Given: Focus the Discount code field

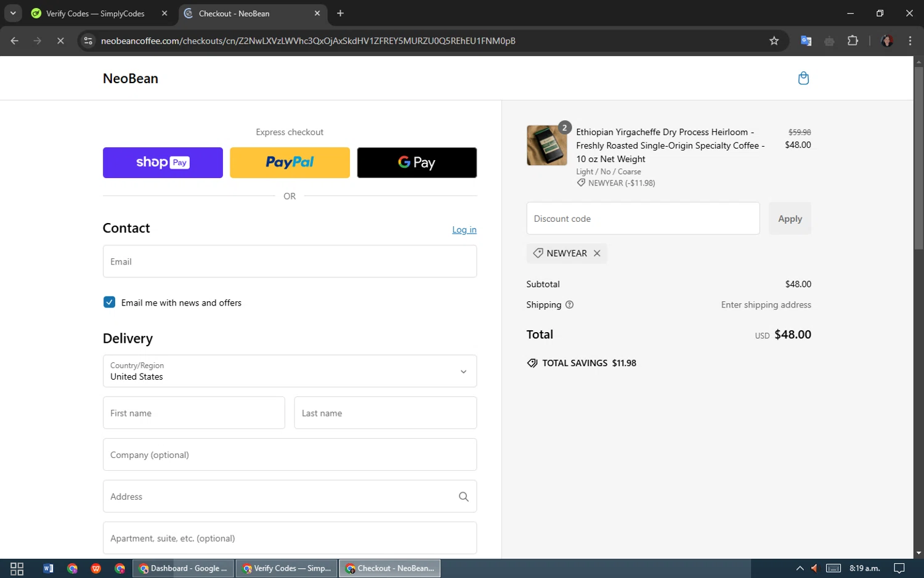Looking at the screenshot, I should (643, 219).
